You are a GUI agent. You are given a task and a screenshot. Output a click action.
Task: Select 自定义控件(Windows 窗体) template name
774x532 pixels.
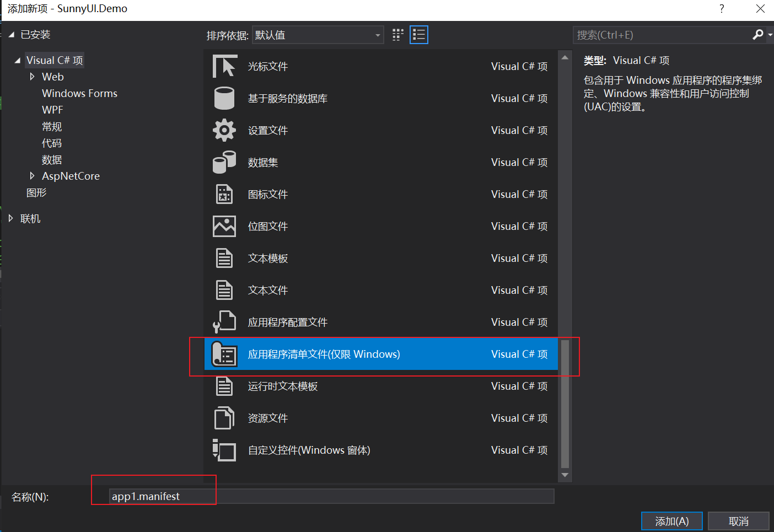[309, 450]
